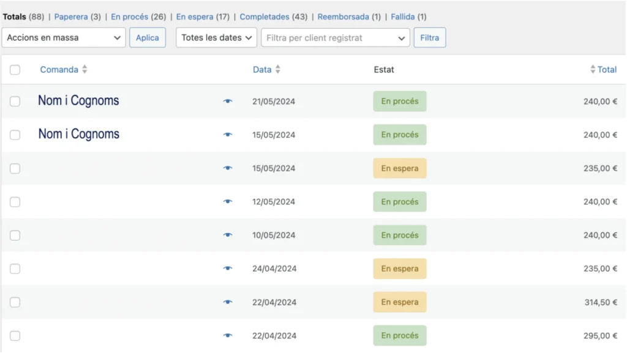
Task: Expand the Totes les dates dropdown
Action: tap(216, 38)
